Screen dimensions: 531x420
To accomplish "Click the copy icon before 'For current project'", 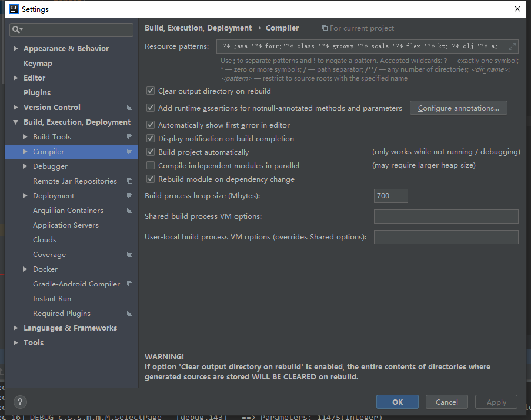I will 325,28.
